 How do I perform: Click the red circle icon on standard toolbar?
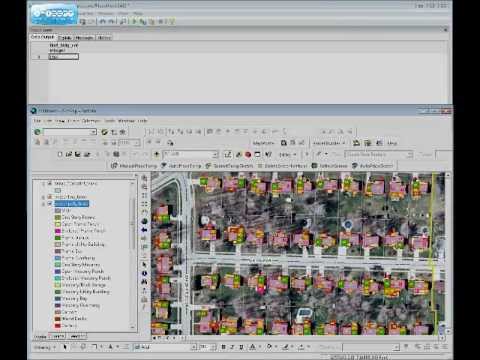click(x=248, y=154)
